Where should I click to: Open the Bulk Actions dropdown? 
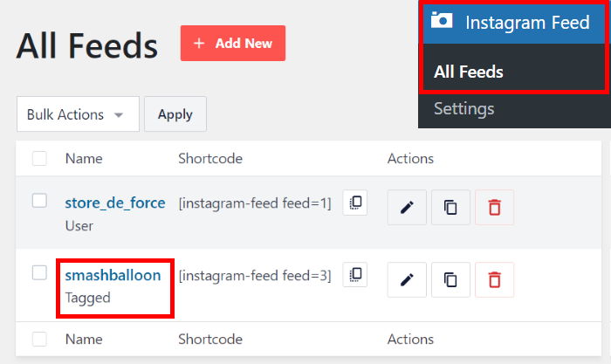pos(77,114)
